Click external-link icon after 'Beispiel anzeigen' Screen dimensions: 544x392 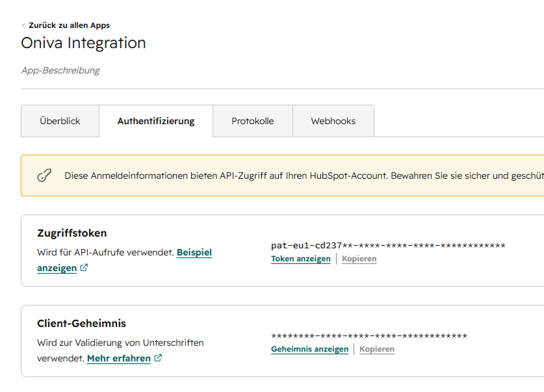(84, 268)
